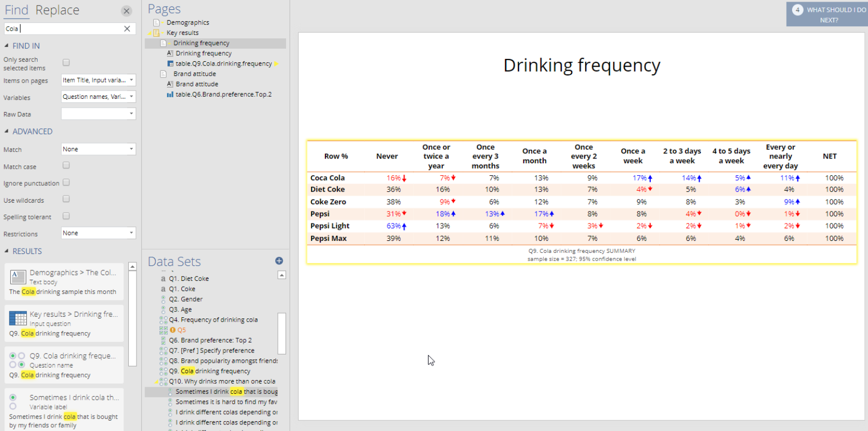
Task: Click the Pepsi Light row label in table
Action: tap(330, 226)
